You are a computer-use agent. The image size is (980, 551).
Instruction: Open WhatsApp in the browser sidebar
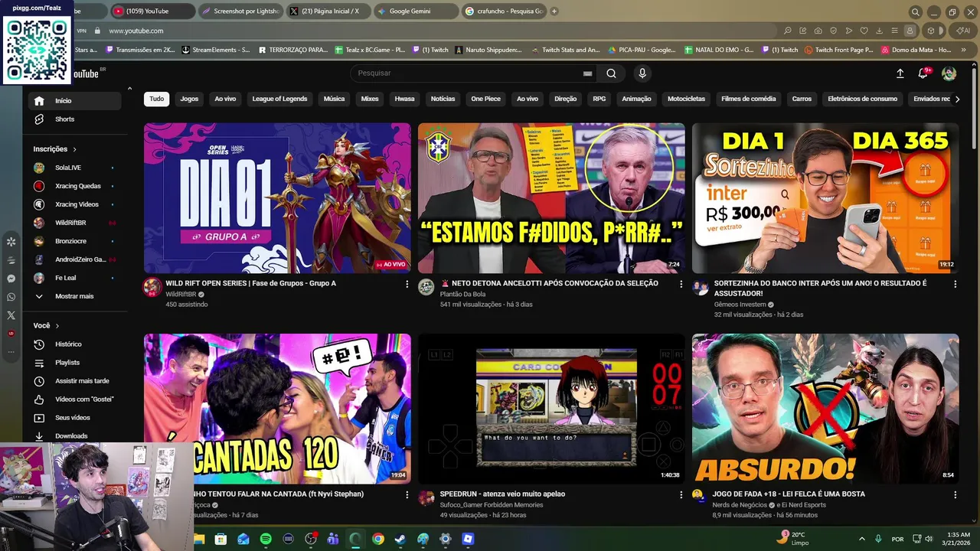point(11,297)
